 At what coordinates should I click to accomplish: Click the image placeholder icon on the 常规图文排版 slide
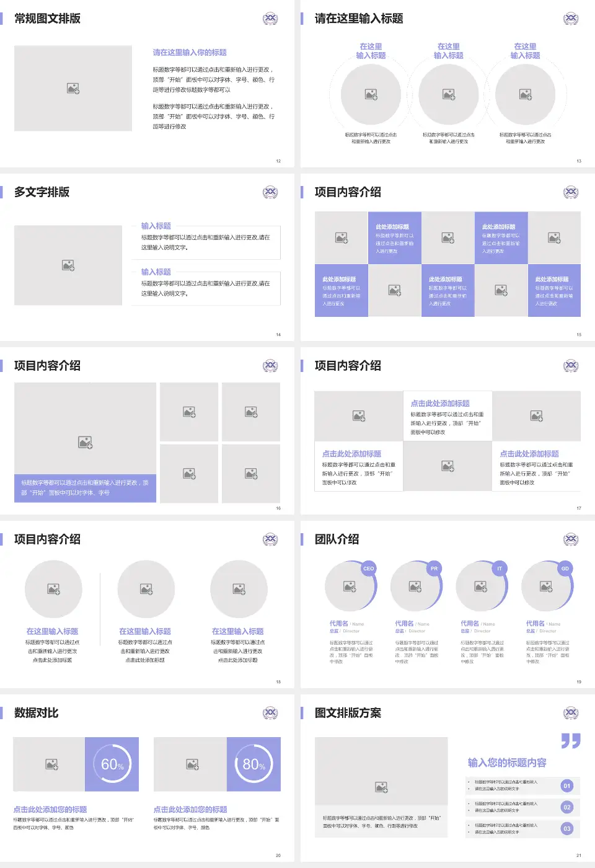[x=73, y=89]
